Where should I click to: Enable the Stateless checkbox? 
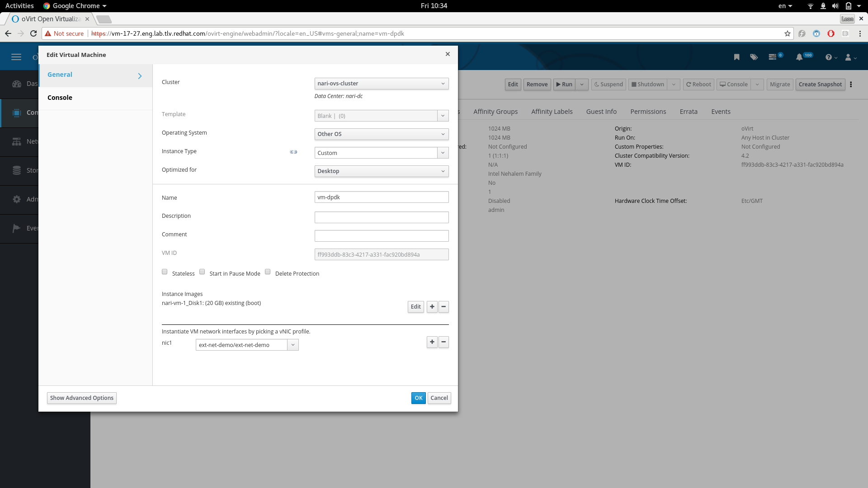pyautogui.click(x=165, y=272)
